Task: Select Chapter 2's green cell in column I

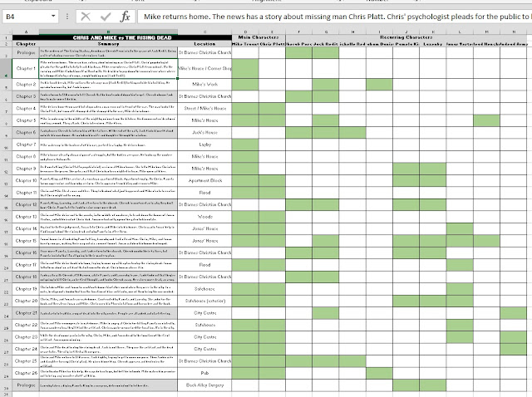Action: (x=379, y=84)
